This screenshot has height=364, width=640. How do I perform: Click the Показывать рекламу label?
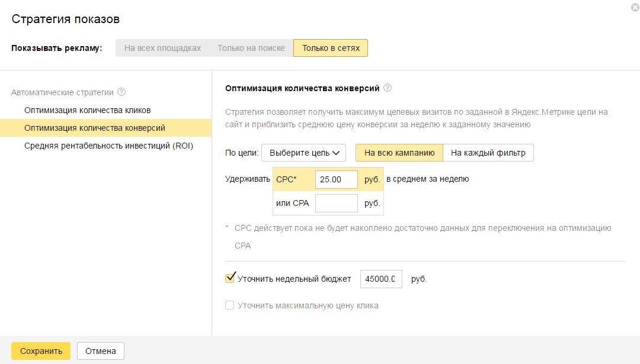(57, 48)
